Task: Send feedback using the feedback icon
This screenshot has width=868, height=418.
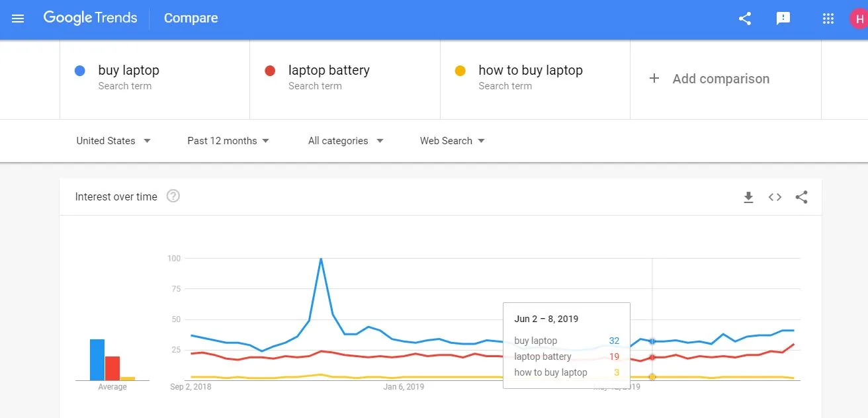Action: pos(783,19)
